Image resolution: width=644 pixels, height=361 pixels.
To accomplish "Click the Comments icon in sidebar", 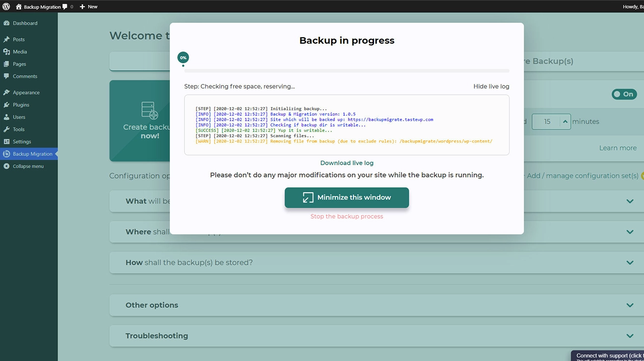I will pos(6,76).
